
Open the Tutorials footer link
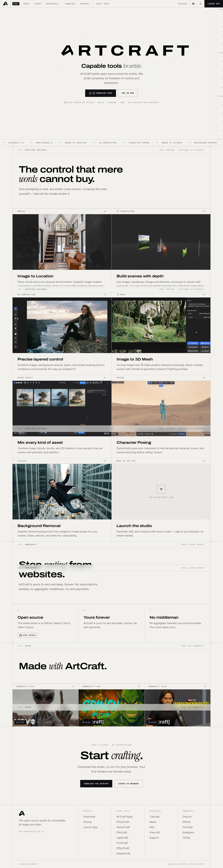(155, 816)
